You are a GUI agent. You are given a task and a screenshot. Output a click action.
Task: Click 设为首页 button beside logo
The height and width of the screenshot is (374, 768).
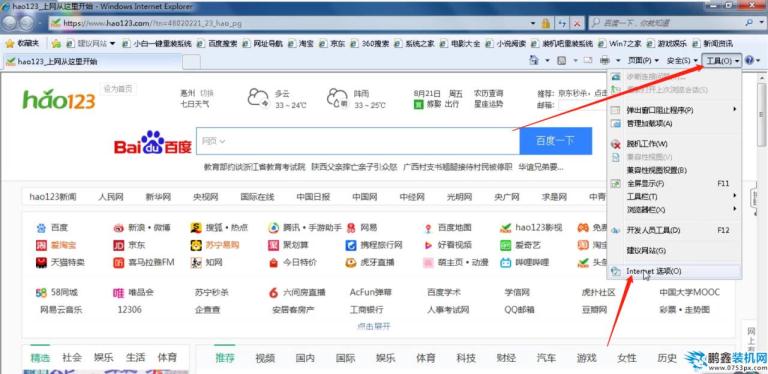click(118, 89)
